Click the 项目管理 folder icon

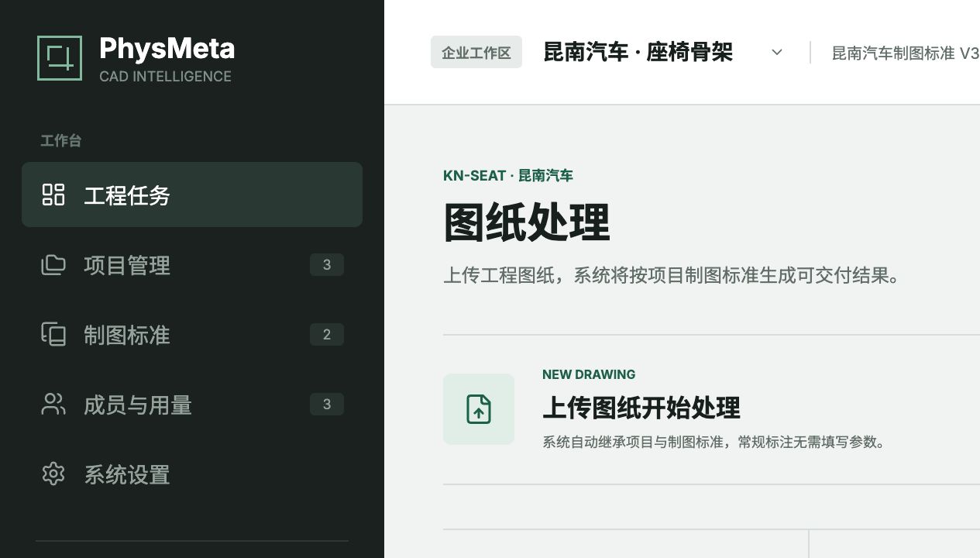pyautogui.click(x=53, y=265)
